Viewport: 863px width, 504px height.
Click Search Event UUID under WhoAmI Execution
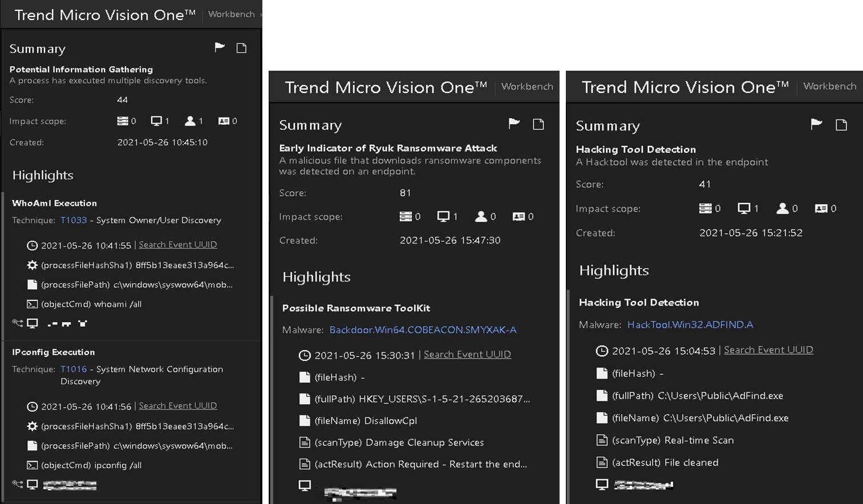click(x=178, y=245)
